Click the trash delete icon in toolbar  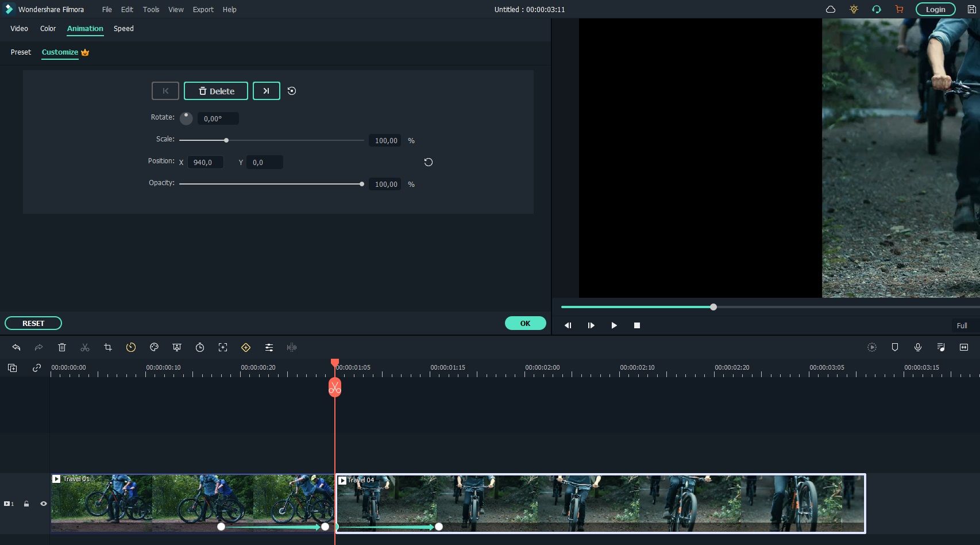(x=62, y=347)
